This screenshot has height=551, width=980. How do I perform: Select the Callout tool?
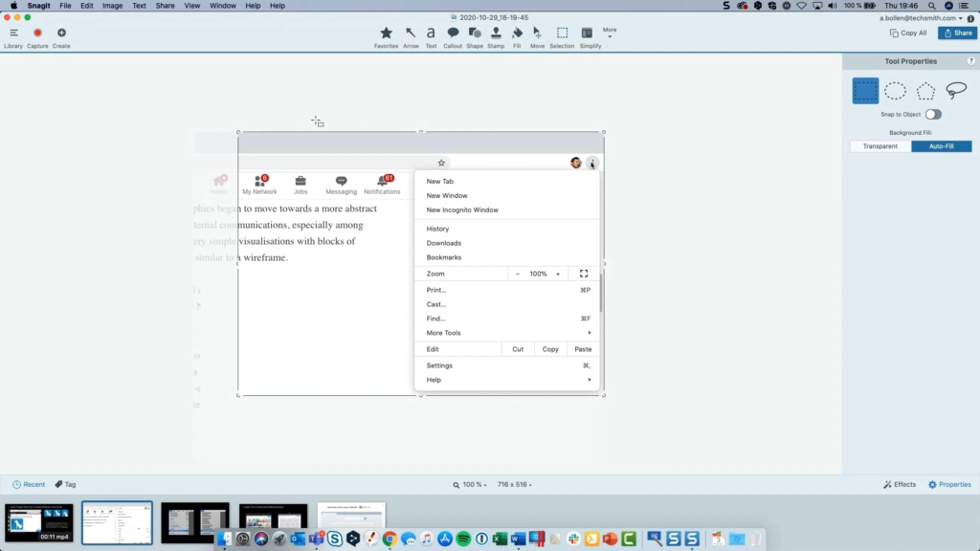pyautogui.click(x=453, y=37)
